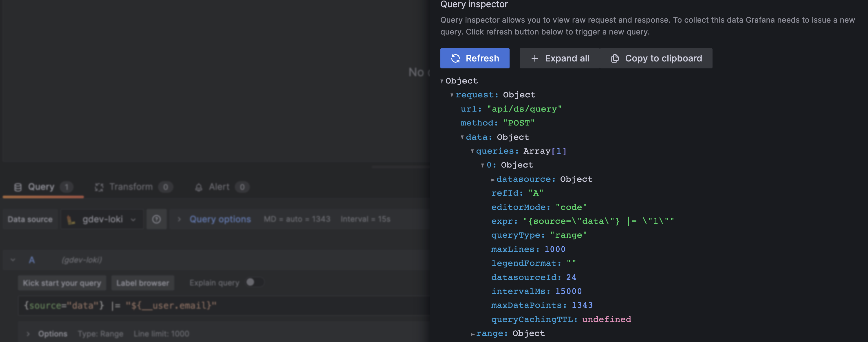Viewport: 868px width, 342px height.
Task: Expand the datasource Object node
Action: pyautogui.click(x=493, y=179)
